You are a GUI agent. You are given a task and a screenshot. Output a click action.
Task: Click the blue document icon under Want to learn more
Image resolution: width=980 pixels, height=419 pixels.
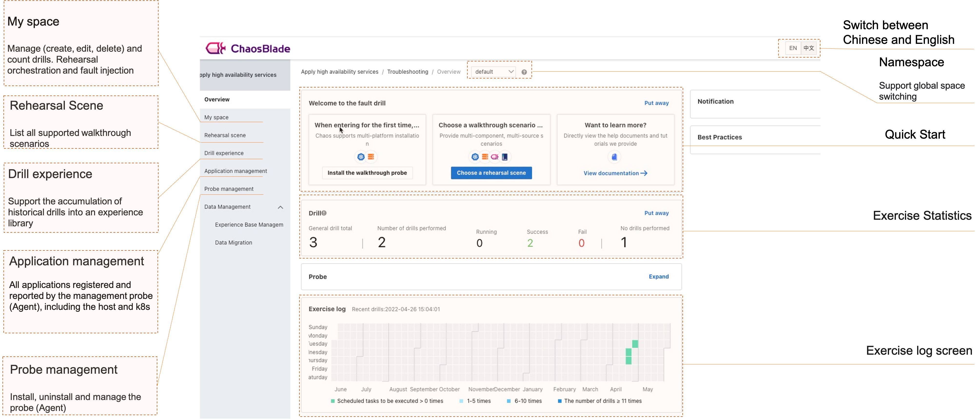(x=614, y=157)
